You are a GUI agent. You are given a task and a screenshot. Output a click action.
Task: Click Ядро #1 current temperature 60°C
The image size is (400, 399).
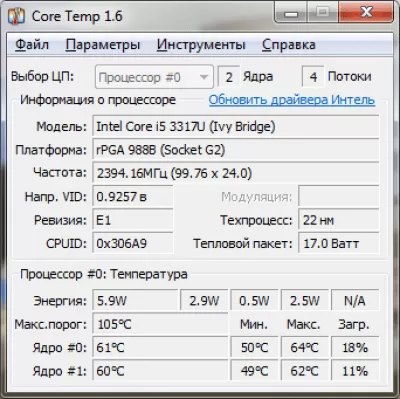[160, 371]
